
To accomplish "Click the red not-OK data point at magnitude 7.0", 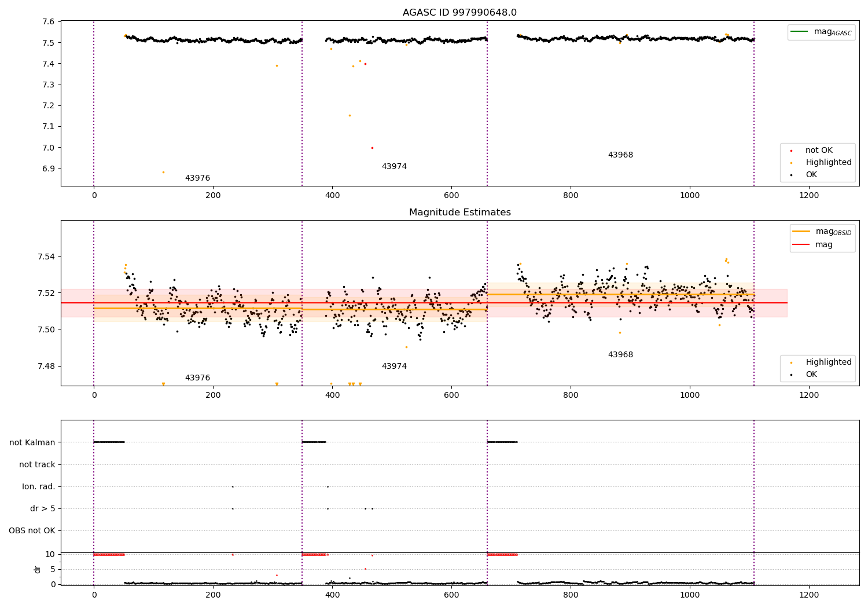I will [372, 148].
